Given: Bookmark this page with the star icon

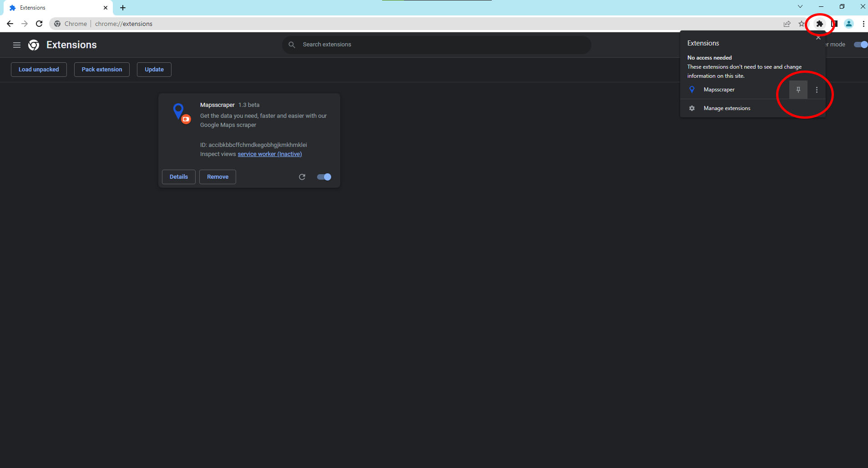Looking at the screenshot, I should point(802,24).
